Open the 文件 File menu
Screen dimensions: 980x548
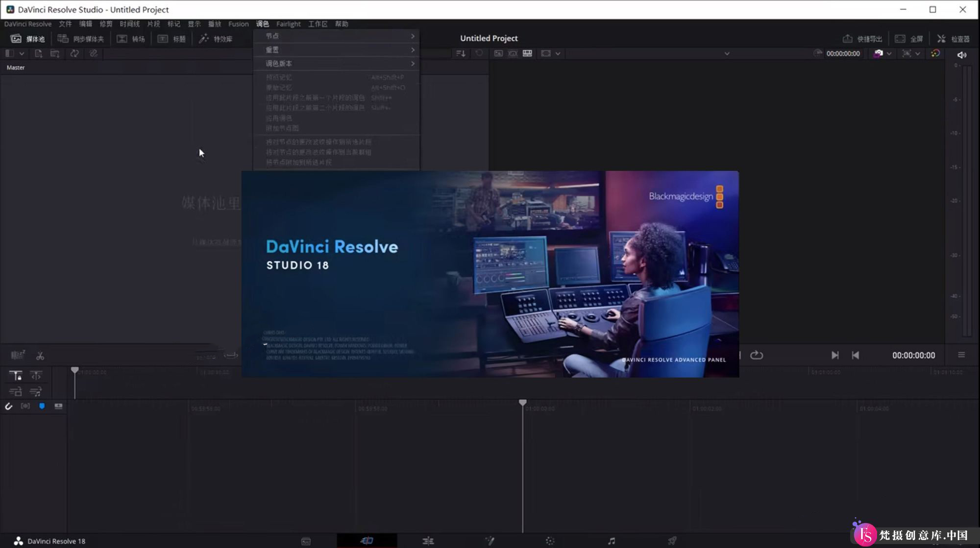coord(65,24)
